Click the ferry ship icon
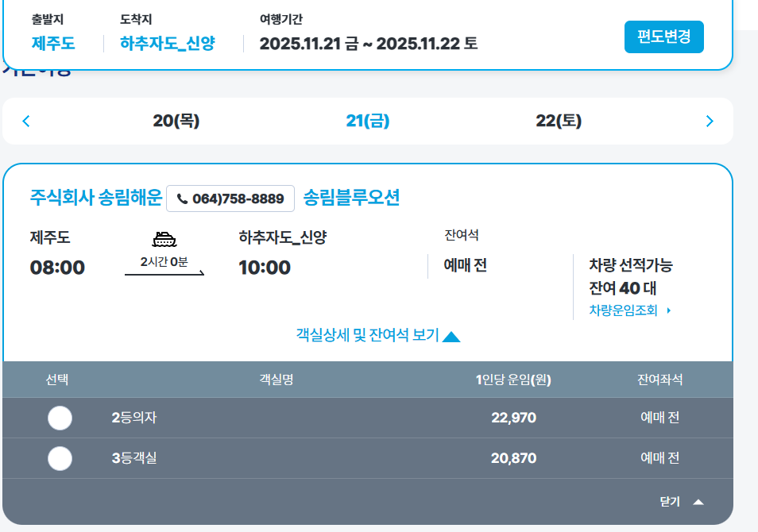The height and width of the screenshot is (532, 758). [x=164, y=241]
